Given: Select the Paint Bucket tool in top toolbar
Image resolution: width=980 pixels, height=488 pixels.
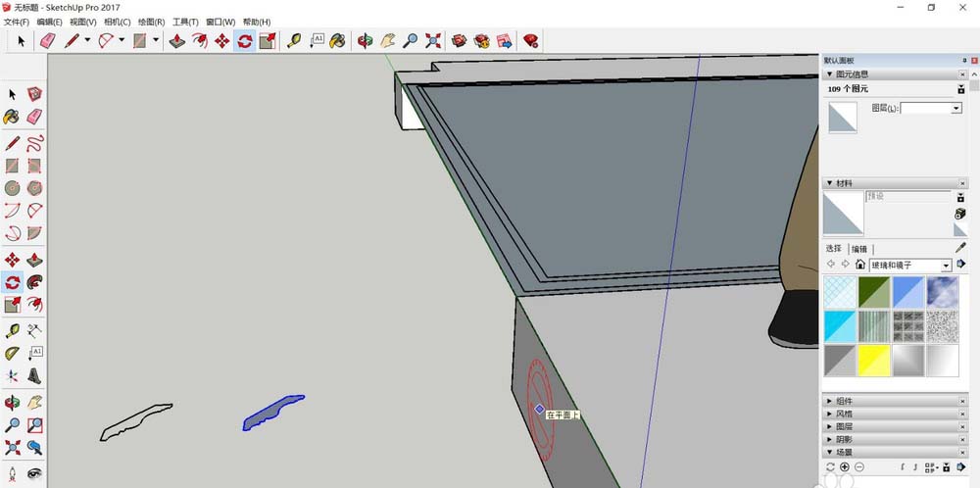Looking at the screenshot, I should (x=337, y=40).
